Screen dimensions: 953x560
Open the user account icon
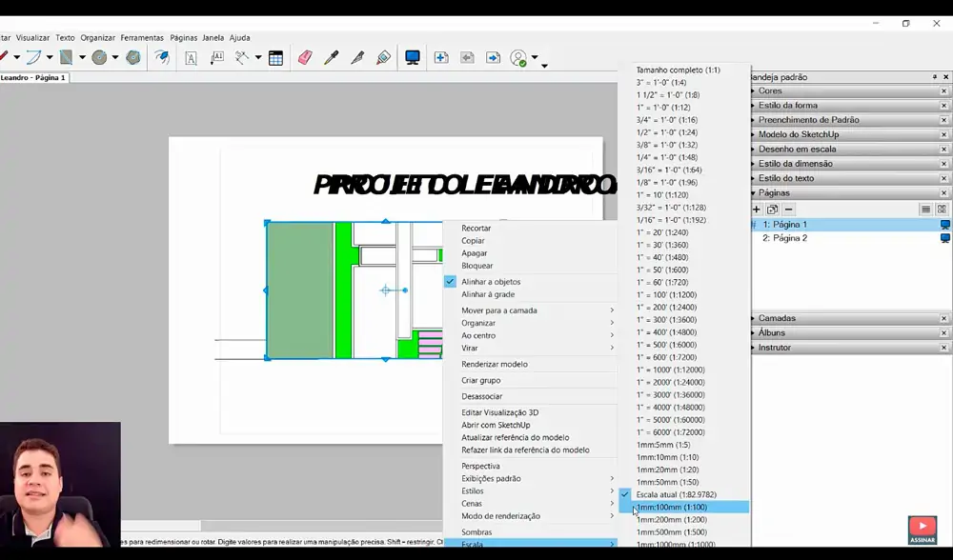pos(518,58)
